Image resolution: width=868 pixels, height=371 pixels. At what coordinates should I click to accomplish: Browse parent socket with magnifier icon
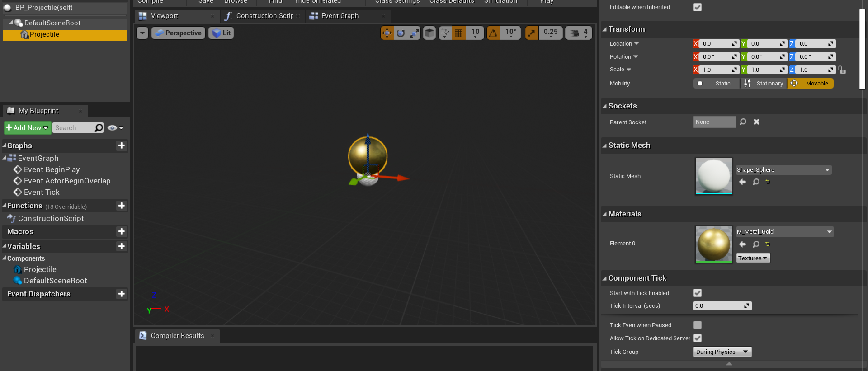[743, 122]
